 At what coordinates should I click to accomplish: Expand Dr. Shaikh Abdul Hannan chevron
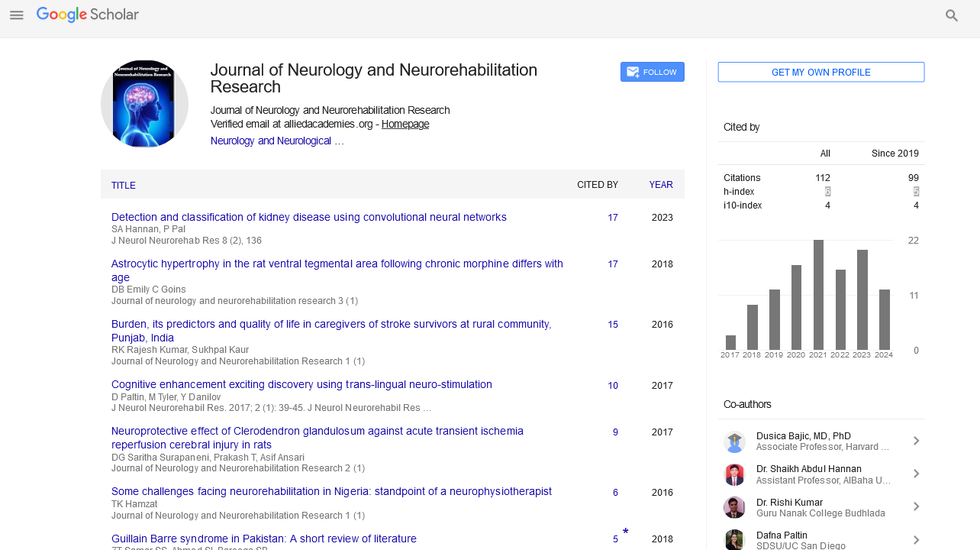(916, 474)
